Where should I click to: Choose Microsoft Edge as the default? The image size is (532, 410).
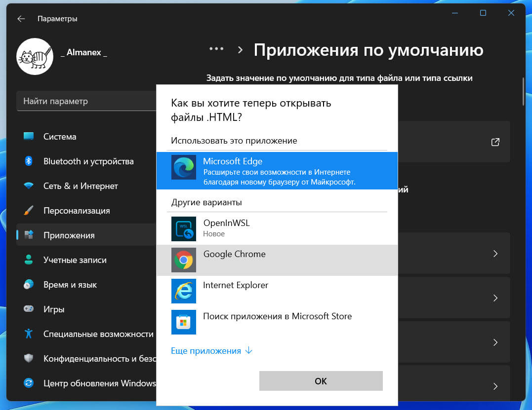pyautogui.click(x=277, y=170)
